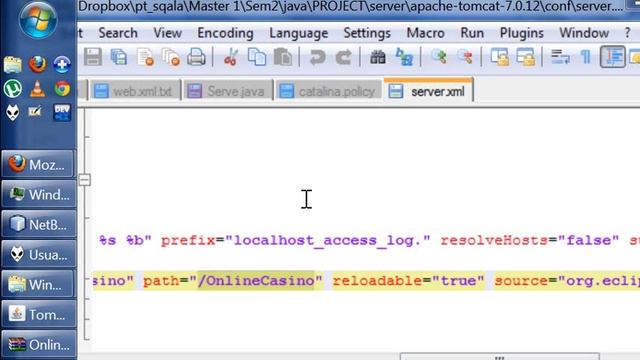This screenshot has height=360, width=640.
Task: Open the question mark help menu
Action: (x=627, y=33)
